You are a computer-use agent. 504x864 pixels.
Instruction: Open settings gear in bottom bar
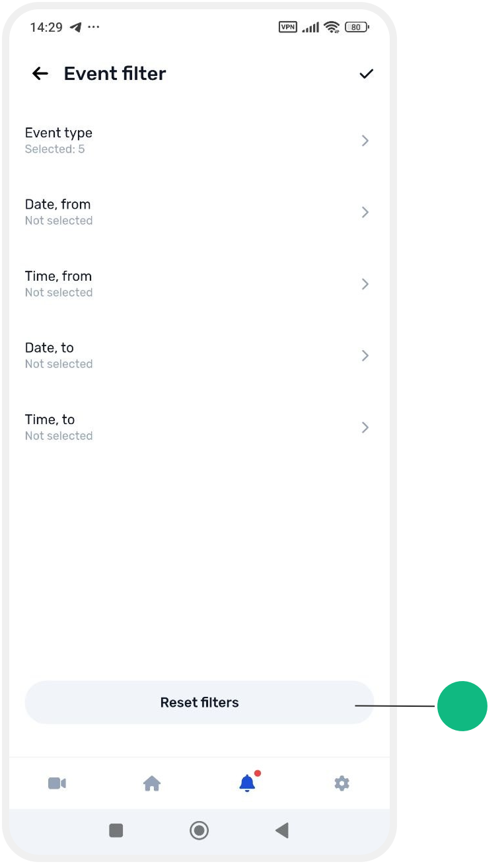(342, 783)
